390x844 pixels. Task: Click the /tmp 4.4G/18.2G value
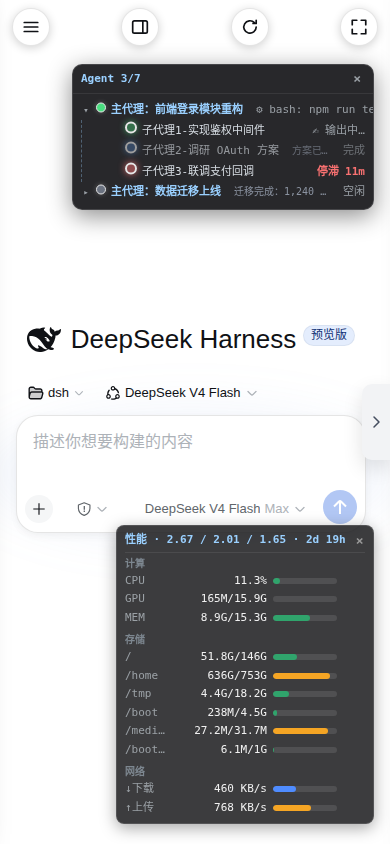click(233, 693)
